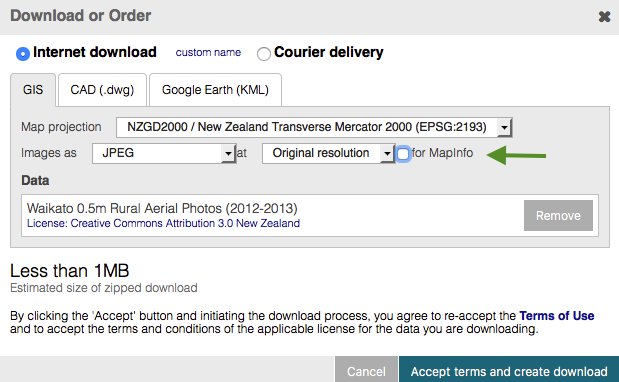Screen dimensions: 619x382
Task: Open the Terms of Use link
Action: point(557,316)
